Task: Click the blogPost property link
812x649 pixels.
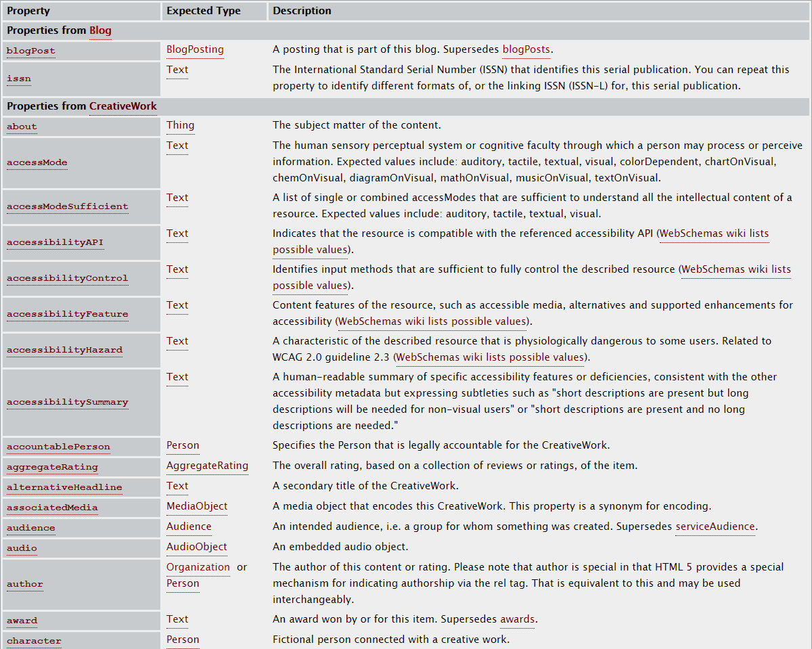Action: pyautogui.click(x=30, y=51)
